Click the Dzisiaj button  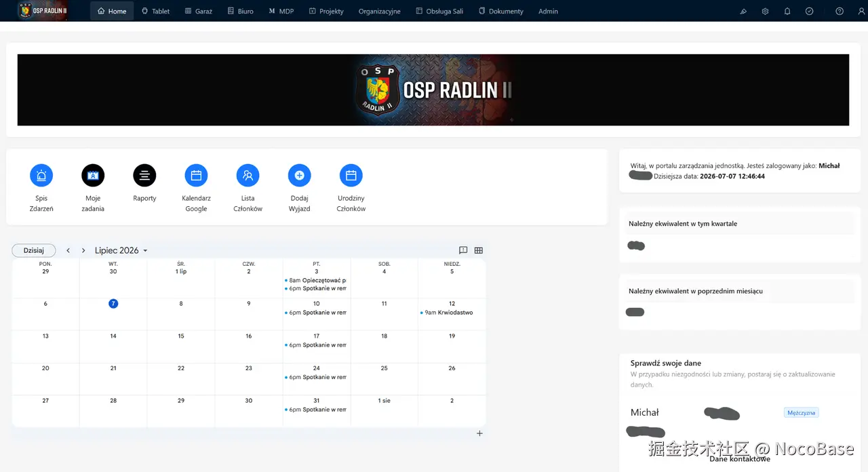coord(34,250)
